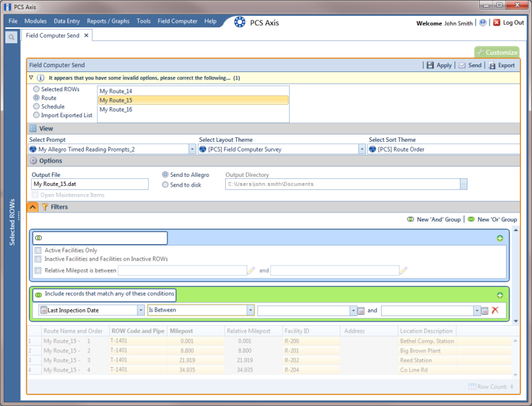This screenshot has height=406, width=532.
Task: Click globe icon beside Layout Theme value
Action: click(203, 149)
